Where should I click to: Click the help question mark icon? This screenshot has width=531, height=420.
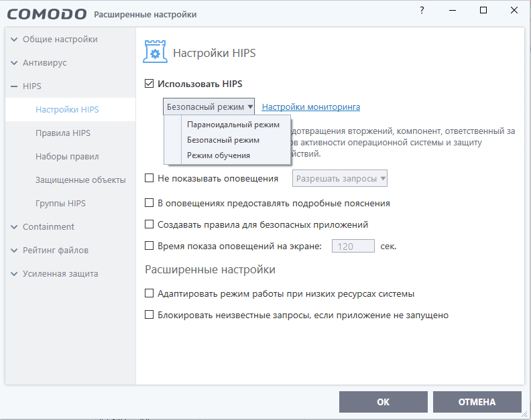(422, 11)
